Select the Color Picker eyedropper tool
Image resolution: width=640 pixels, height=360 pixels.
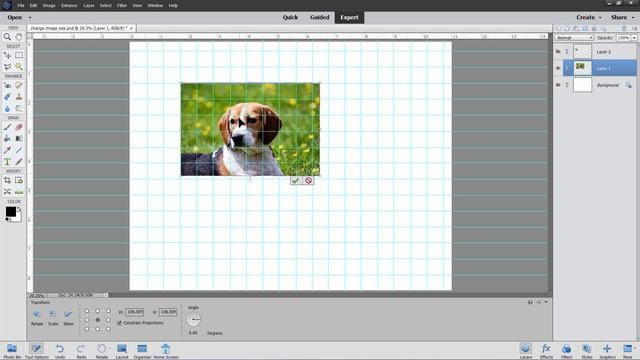click(7, 150)
